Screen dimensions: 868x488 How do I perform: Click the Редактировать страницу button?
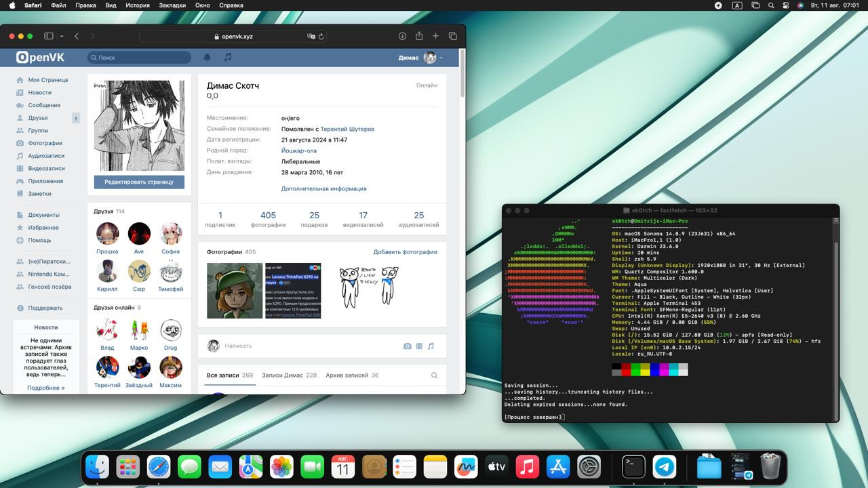click(139, 182)
